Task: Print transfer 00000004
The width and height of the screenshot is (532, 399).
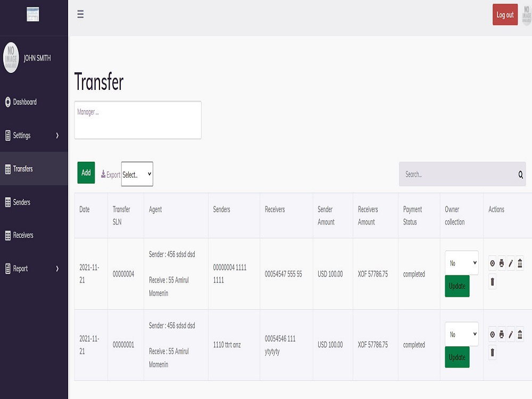Action: pos(502,263)
